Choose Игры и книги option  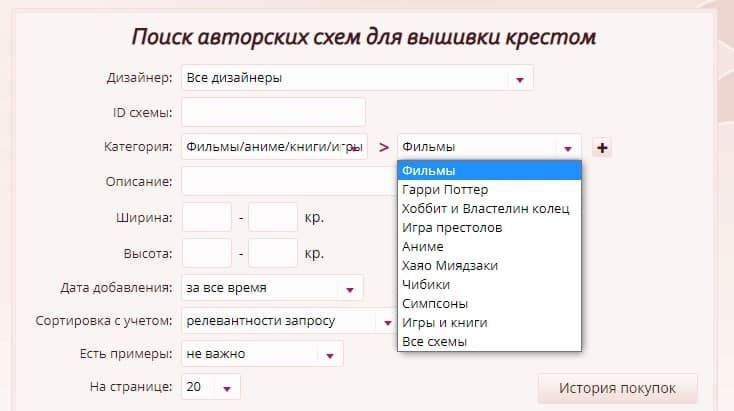tap(444, 322)
